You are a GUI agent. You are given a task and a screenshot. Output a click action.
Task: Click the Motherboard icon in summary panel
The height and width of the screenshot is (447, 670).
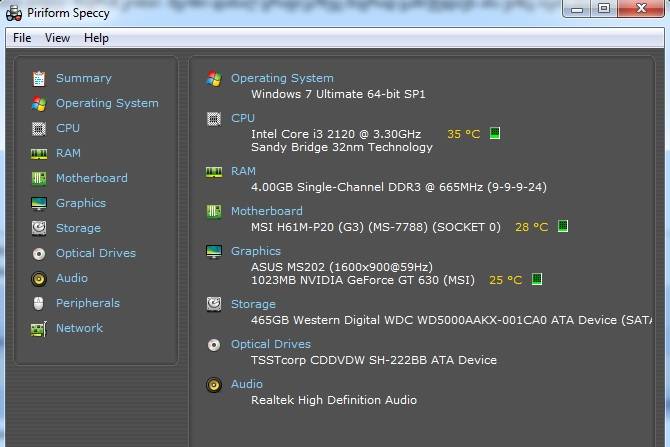[x=214, y=212]
